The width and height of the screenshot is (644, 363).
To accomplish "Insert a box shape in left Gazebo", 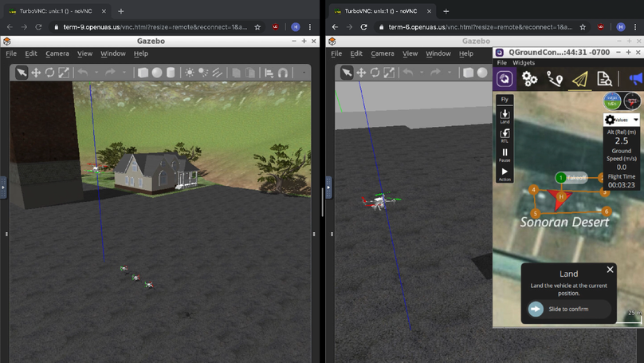I will coord(143,73).
